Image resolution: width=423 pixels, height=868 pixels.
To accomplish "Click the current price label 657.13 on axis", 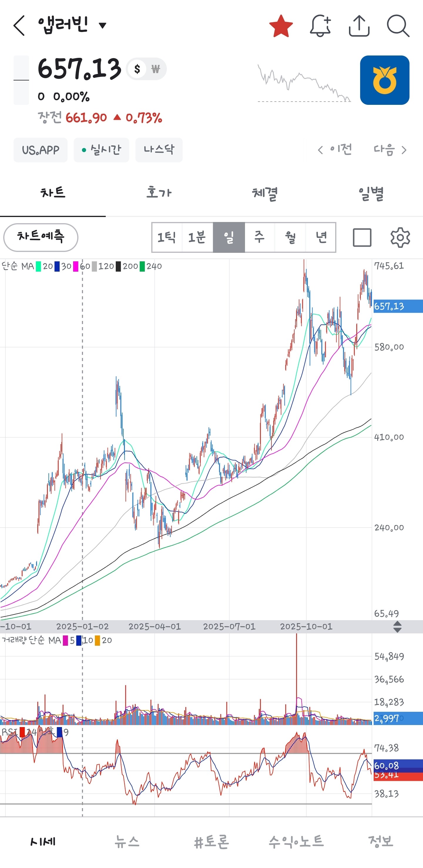I will 398,306.
